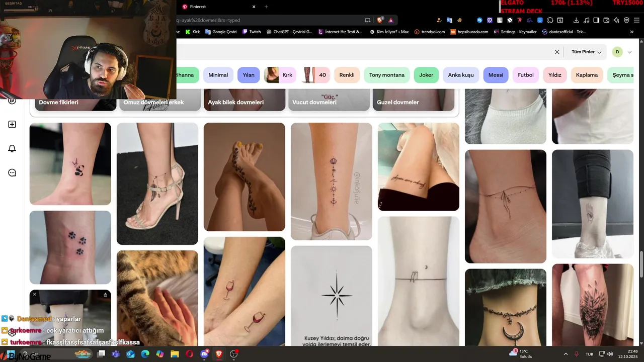Open the Google Çeviri bookmark
Viewport: 644px width, 362px height.
pos(221,32)
